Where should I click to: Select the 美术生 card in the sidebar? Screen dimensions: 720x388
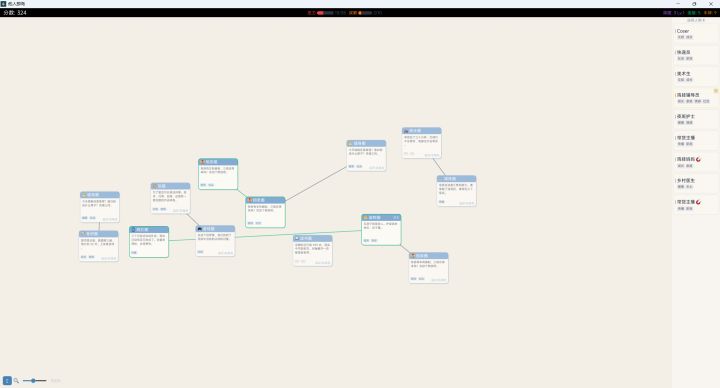click(695, 77)
